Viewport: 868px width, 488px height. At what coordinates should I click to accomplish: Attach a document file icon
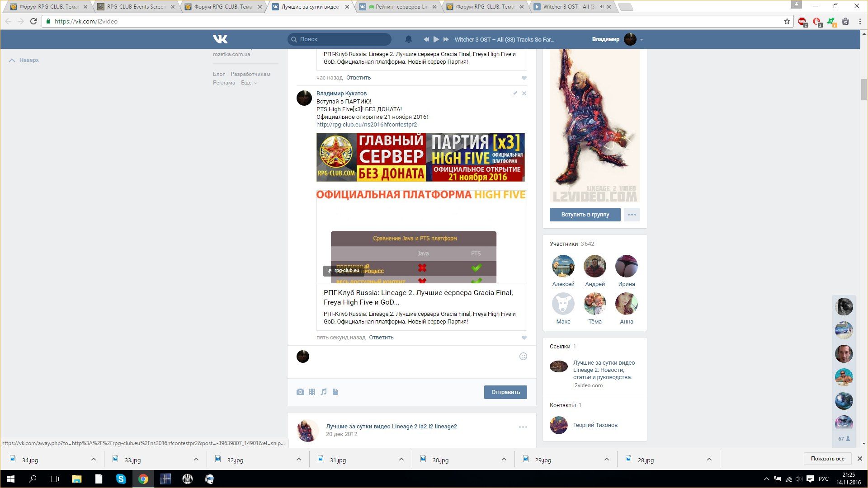(335, 392)
